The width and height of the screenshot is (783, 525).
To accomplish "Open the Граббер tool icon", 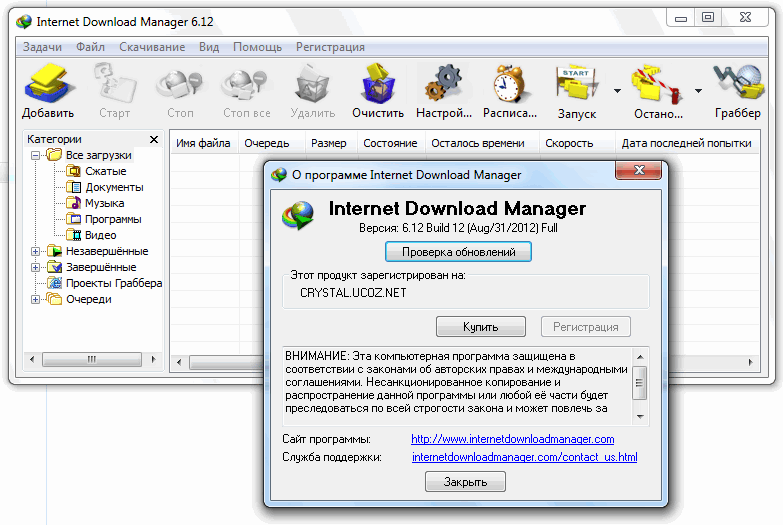I will click(738, 83).
